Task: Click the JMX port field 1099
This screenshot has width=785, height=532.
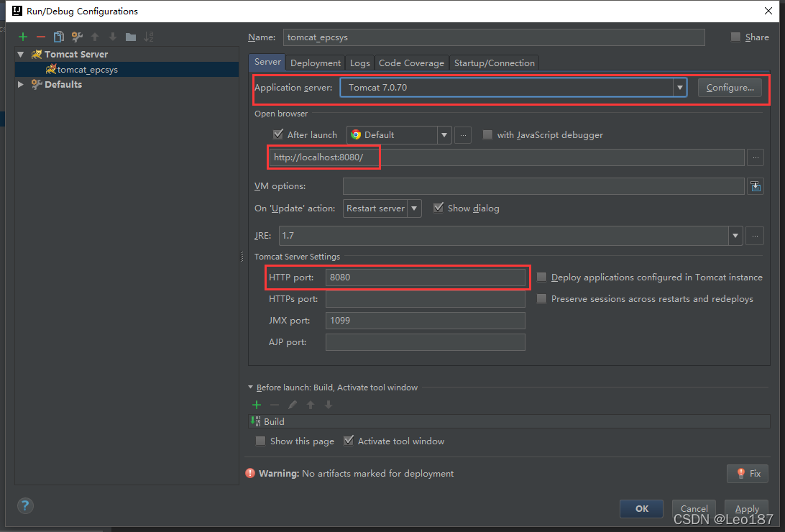Action: tap(425, 321)
